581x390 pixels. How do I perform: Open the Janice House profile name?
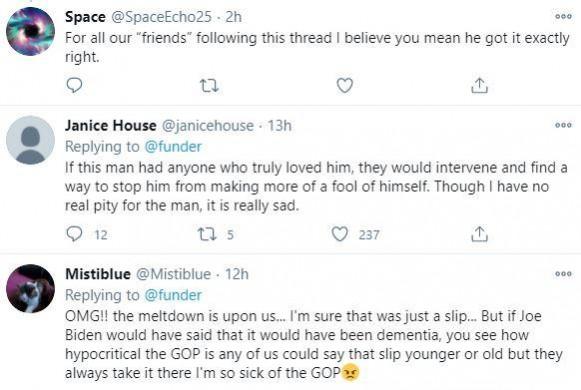pyautogui.click(x=110, y=126)
